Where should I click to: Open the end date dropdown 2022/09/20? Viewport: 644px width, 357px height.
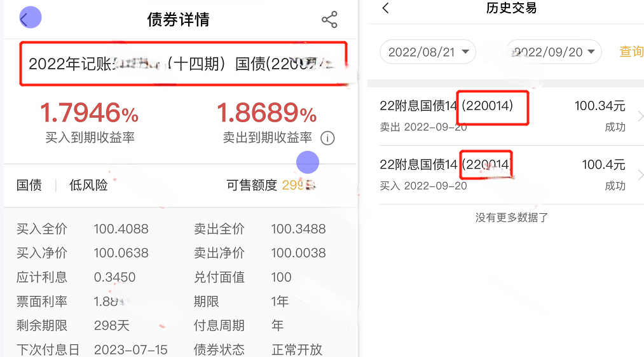[554, 52]
